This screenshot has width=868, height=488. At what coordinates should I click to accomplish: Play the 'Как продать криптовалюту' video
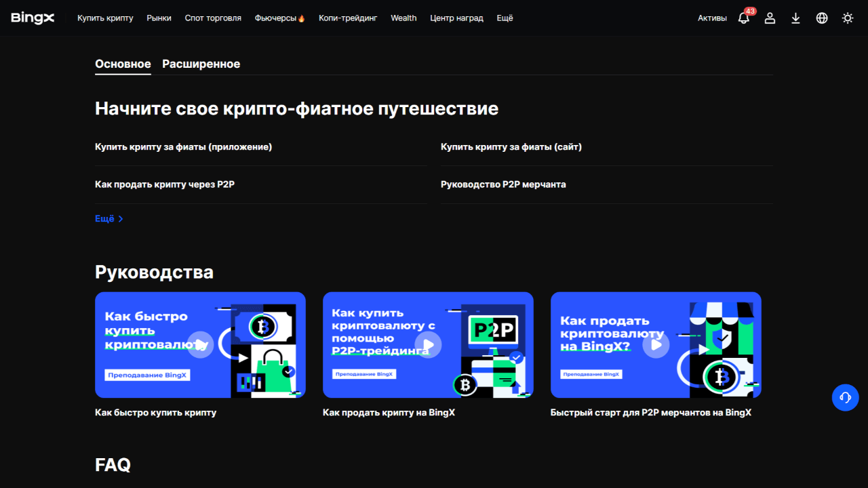pos(656,344)
